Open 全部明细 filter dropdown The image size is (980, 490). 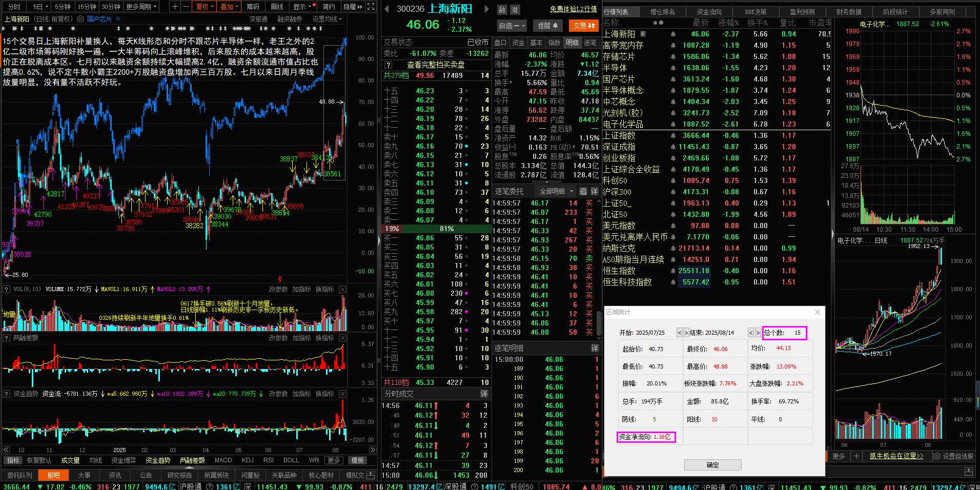(557, 191)
